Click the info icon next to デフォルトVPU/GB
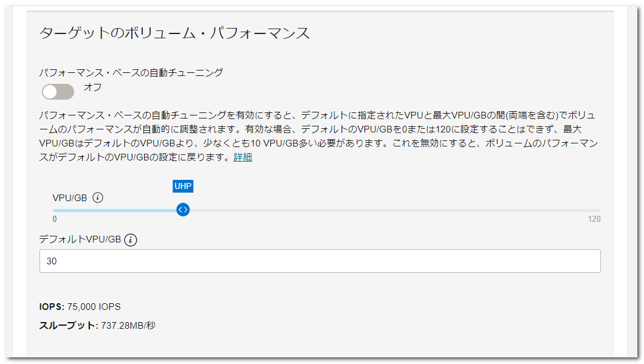Image resolution: width=644 pixels, height=364 pixels. pos(131,240)
